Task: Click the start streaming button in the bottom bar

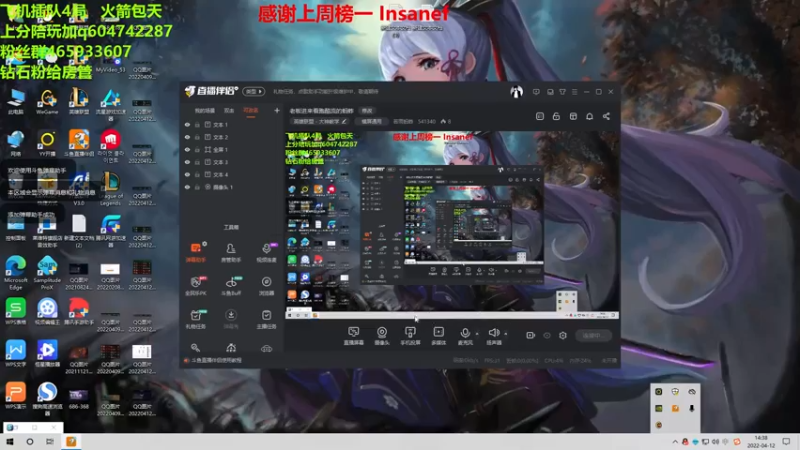Action: coord(593,335)
